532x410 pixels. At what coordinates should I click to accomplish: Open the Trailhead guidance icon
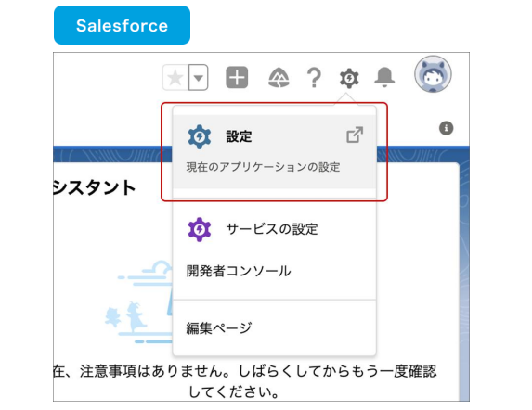(279, 78)
